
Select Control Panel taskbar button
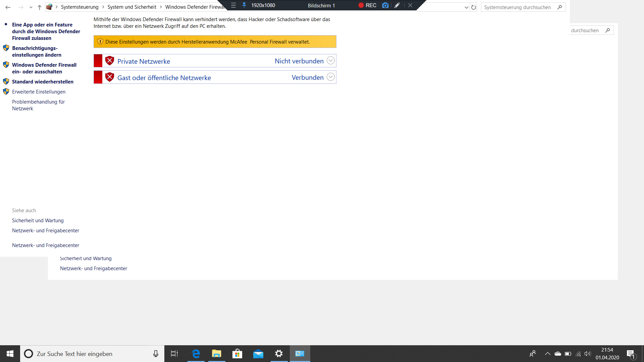300,354
